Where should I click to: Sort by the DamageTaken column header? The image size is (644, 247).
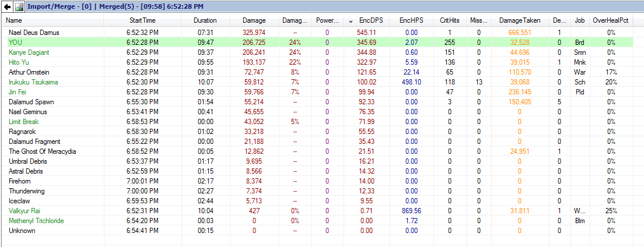pos(520,20)
